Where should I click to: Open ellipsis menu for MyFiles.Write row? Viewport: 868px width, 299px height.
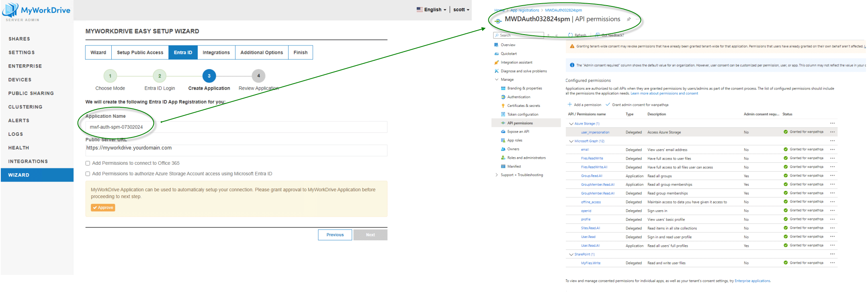coord(833,263)
